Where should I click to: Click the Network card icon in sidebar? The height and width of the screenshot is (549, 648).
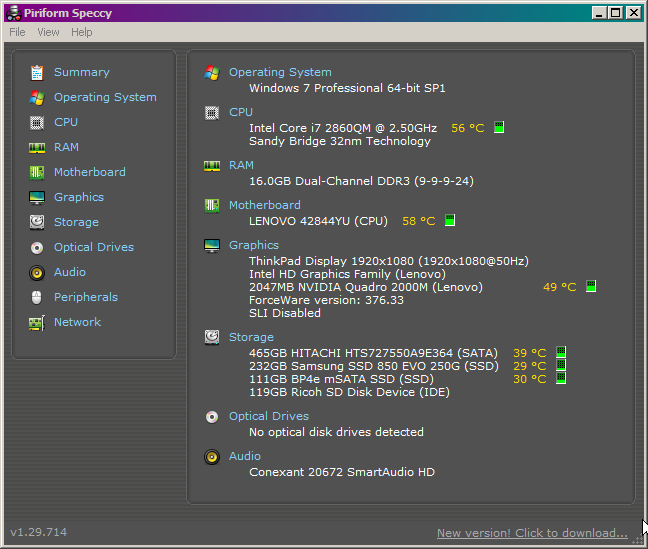37,322
